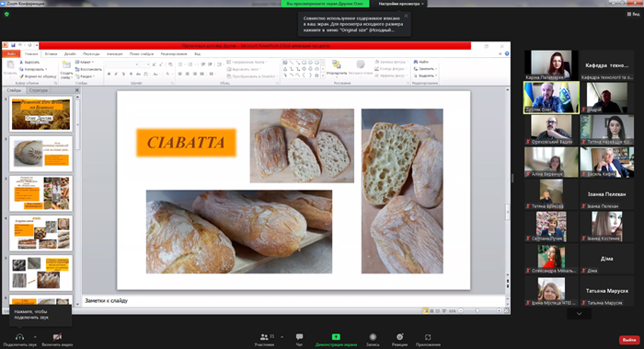
Task: Expand audio options arrow next to Подключить звук
Action: [35, 337]
